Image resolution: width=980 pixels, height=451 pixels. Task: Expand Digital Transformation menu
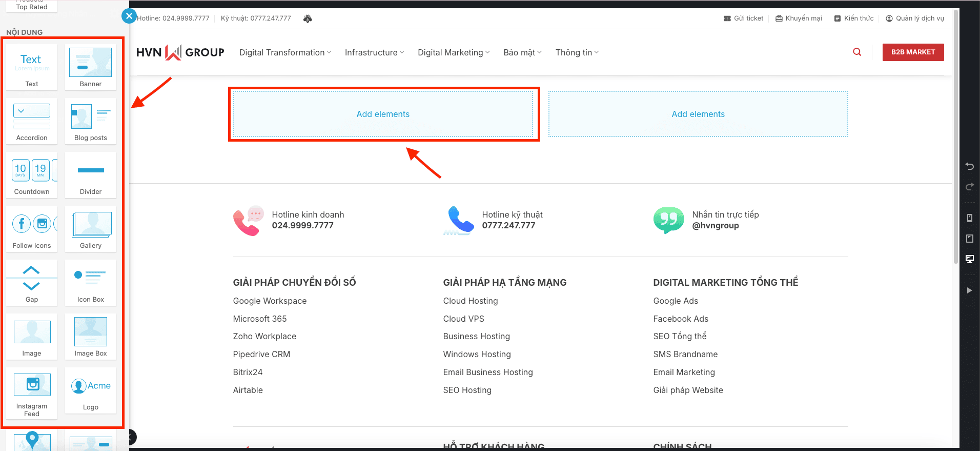(285, 52)
